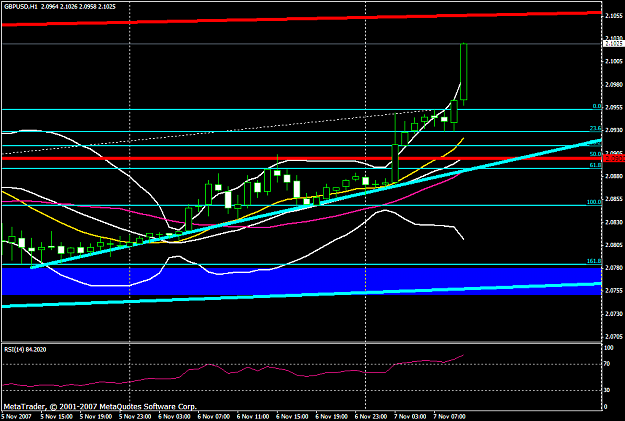Image resolution: width=625 pixels, height=421 pixels.
Task: Select the RSI scale value 100
Action: pyautogui.click(x=609, y=348)
